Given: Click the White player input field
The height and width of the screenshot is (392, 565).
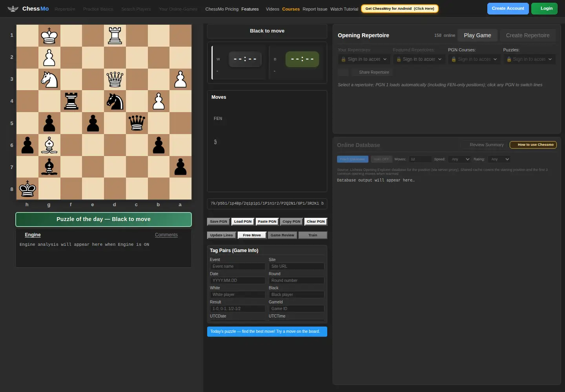Looking at the screenshot, I should 238,295.
